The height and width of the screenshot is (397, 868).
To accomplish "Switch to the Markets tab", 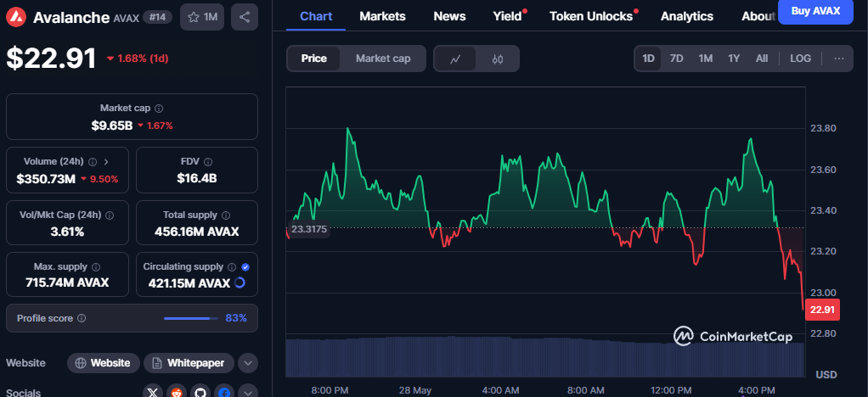I will coord(382,17).
